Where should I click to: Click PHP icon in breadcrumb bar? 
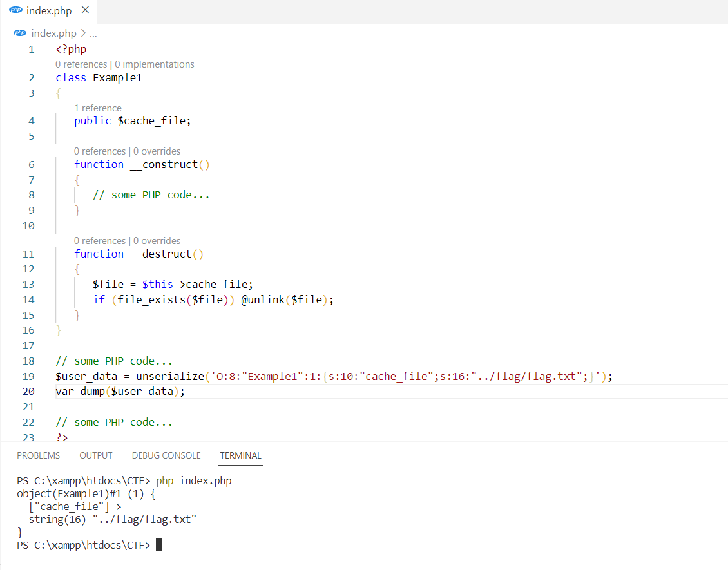pos(20,33)
